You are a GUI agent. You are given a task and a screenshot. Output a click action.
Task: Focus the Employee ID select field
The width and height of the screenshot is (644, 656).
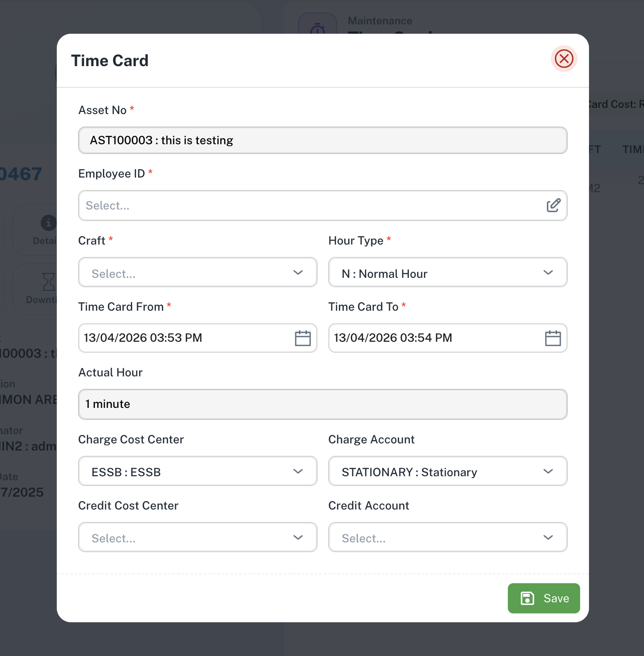310,205
